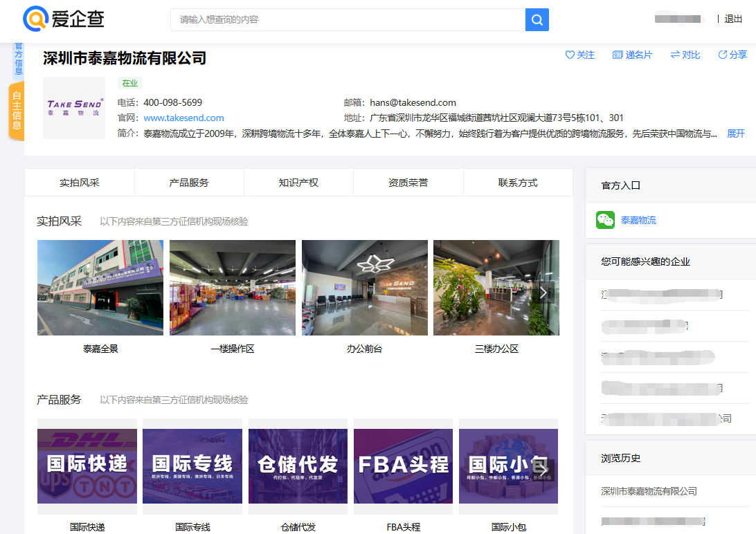The height and width of the screenshot is (534, 756).
Task: Click the heart icon next to 关注
Action: coord(569,55)
